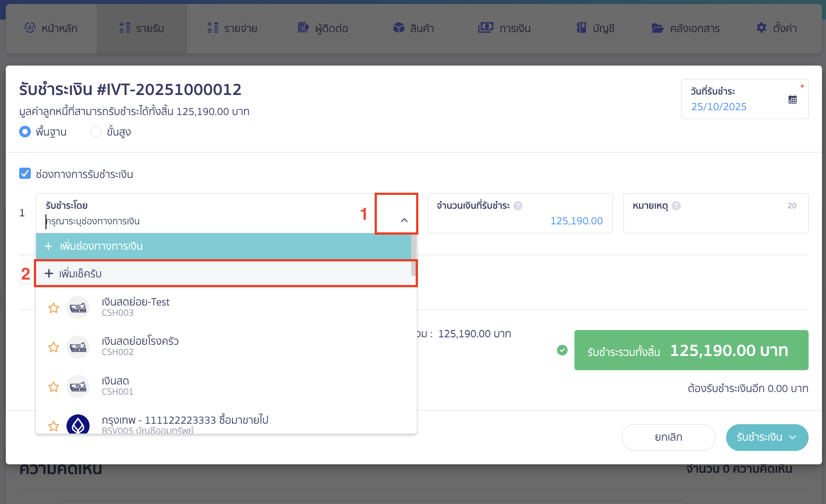Viewport: 826px width, 504px height.
Task: Favorite เงินสดย่อยโรงครัว using its star icon
Action: 54,347
